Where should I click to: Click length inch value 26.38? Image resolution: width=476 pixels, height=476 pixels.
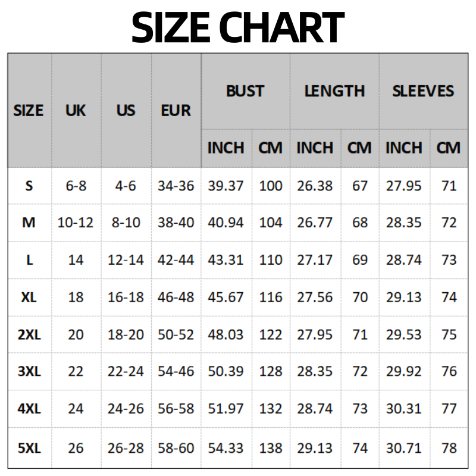coord(315,186)
